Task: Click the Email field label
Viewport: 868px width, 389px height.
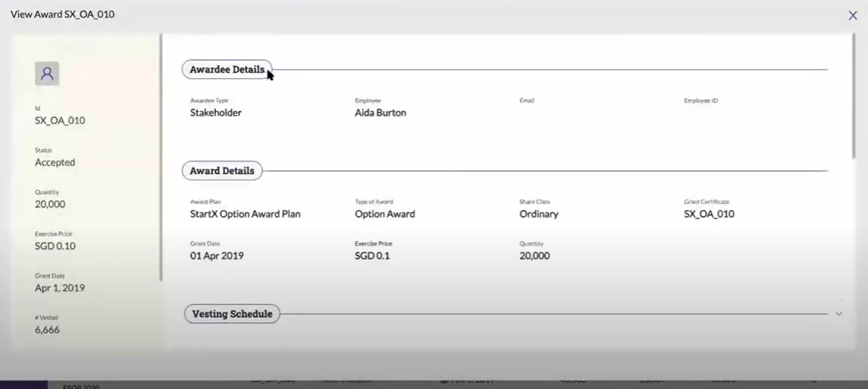Action: coord(526,101)
